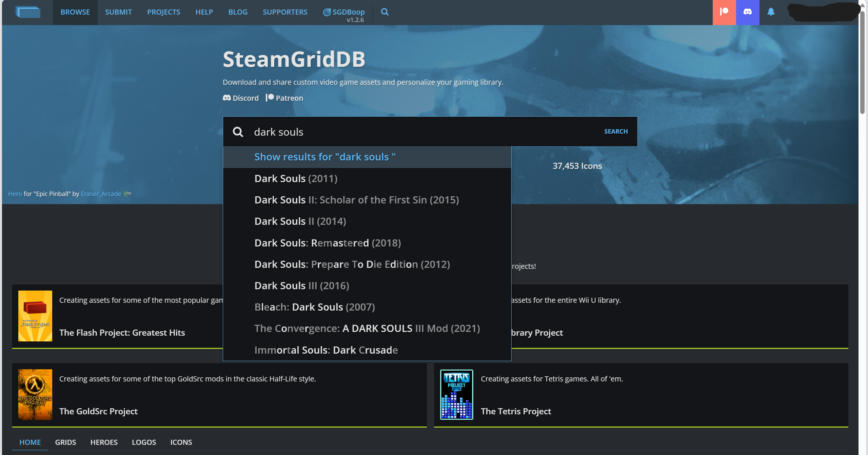Choose Dark Souls II: Scholar of the First Sin
This screenshot has width=868, height=455.
pos(367,200)
